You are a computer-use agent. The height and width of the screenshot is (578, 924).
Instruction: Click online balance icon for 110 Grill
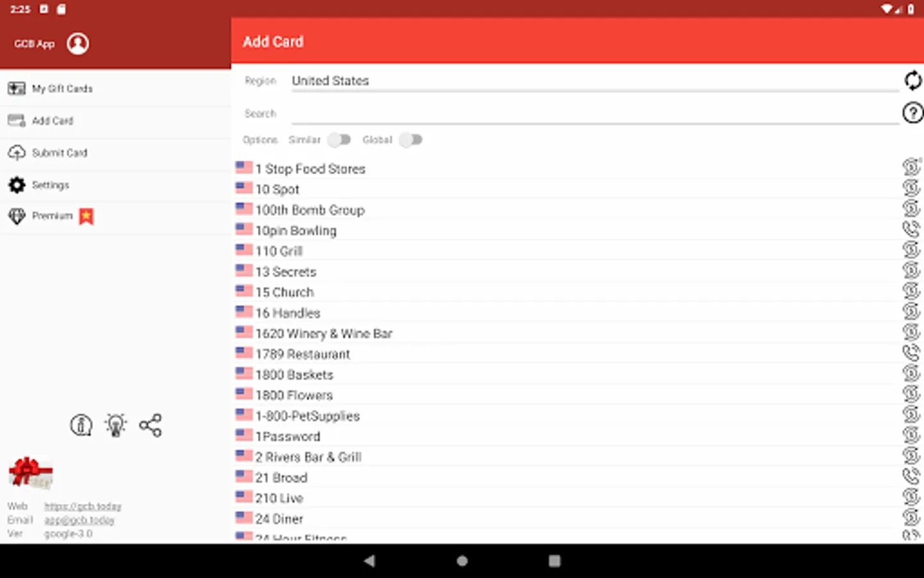coord(911,249)
